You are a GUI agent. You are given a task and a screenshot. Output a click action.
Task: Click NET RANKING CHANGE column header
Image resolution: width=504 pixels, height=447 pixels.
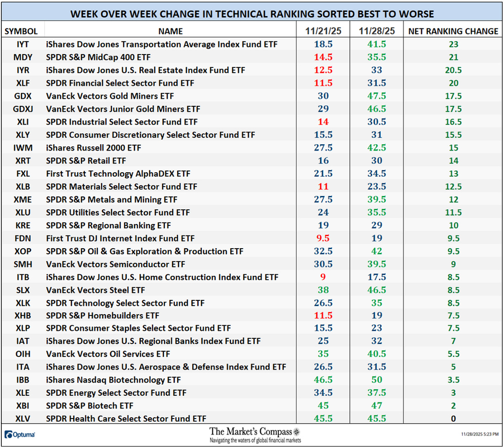tap(453, 31)
